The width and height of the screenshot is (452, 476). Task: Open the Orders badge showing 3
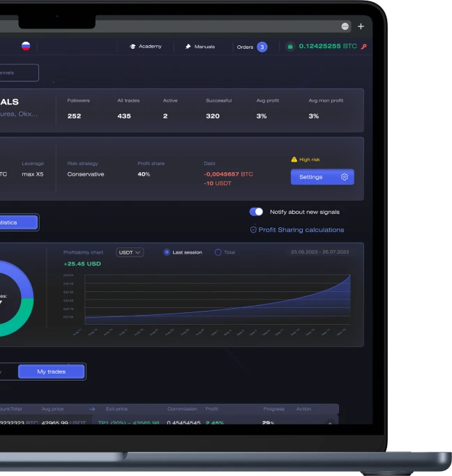262,47
